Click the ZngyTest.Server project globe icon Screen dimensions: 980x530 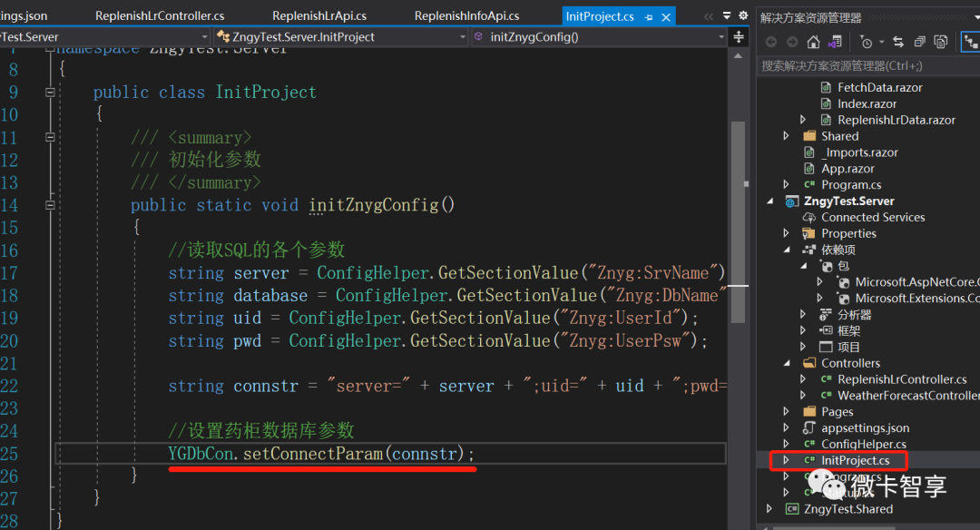(792, 201)
